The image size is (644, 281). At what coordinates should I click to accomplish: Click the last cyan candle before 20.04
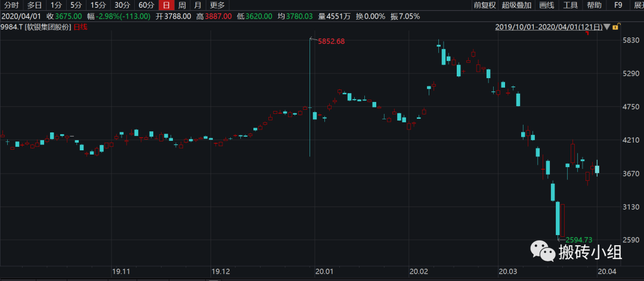pos(597,169)
